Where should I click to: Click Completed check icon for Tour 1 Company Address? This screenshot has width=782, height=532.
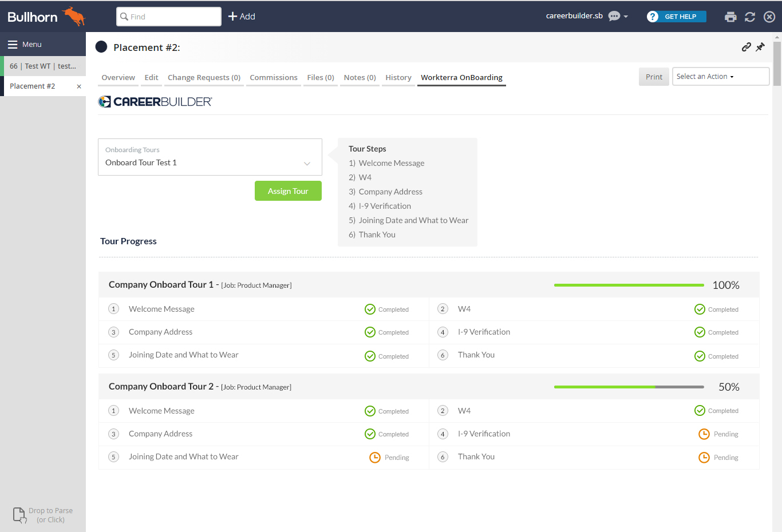point(370,332)
